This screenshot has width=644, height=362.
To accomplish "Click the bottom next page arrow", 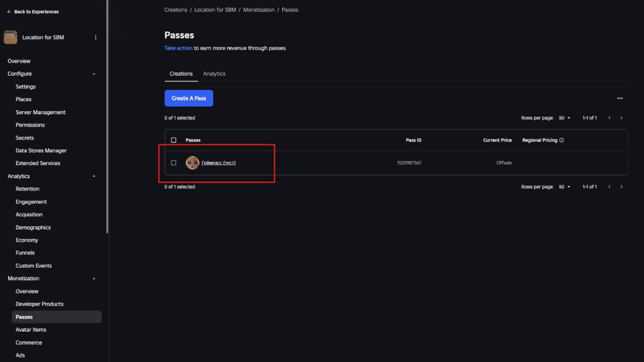I will click(x=621, y=187).
